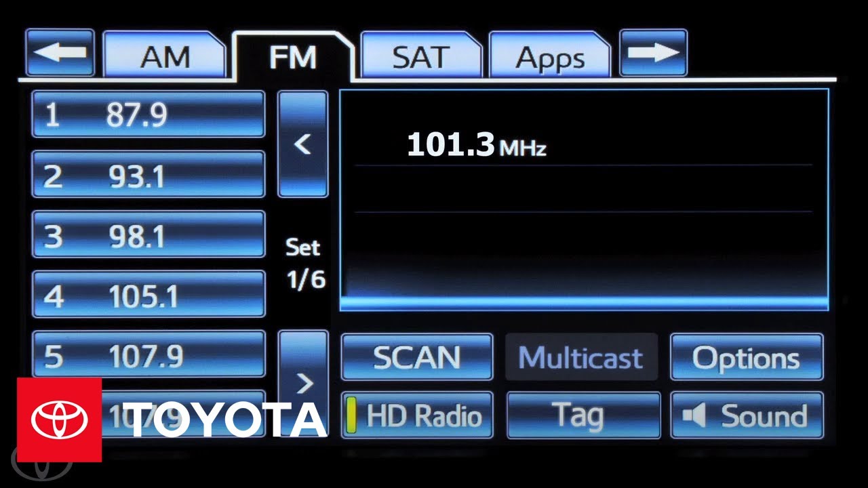Tune to preset 2 at 93.1
Viewport: 868px width, 488px height.
[x=149, y=174]
